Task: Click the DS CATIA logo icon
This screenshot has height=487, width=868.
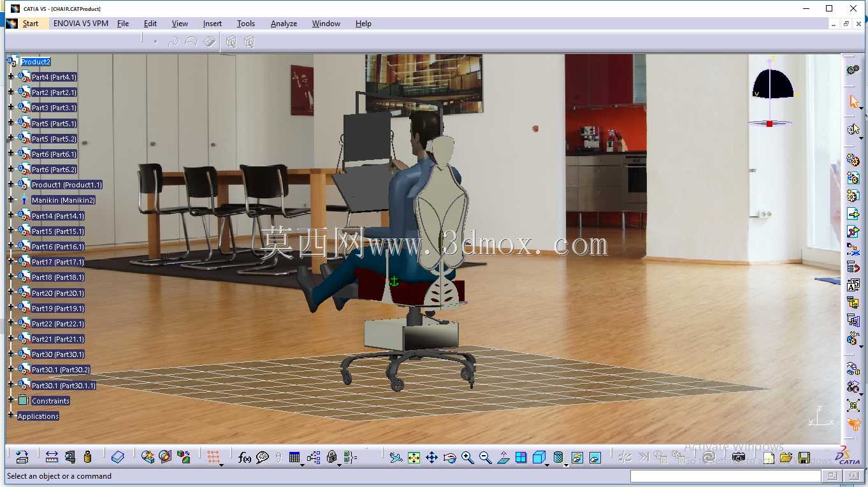Action: [848, 456]
